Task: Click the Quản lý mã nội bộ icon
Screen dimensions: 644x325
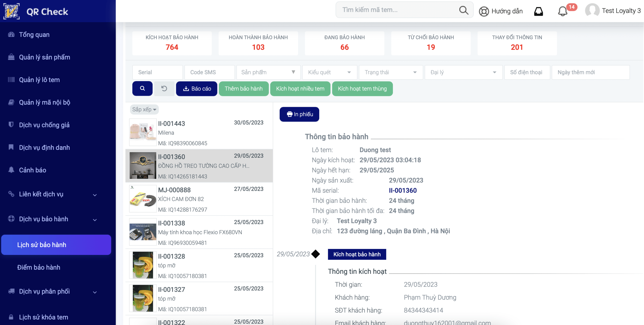Action: (11, 102)
